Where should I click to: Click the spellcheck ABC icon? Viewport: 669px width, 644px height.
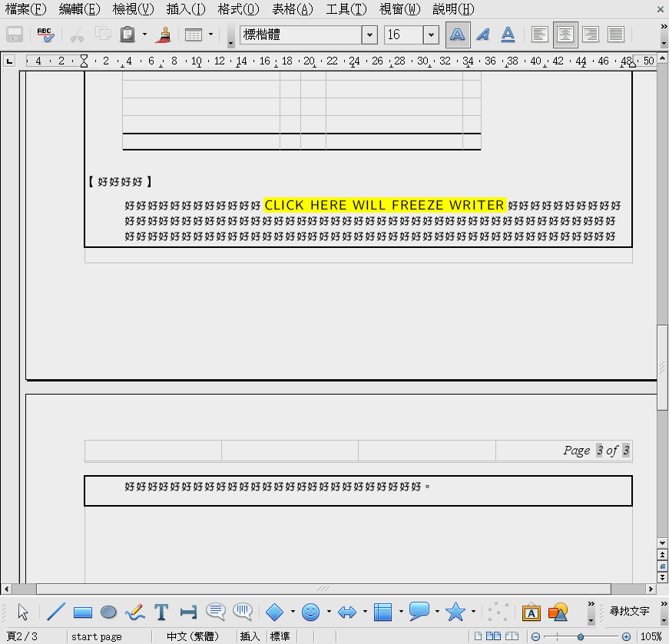click(45, 35)
